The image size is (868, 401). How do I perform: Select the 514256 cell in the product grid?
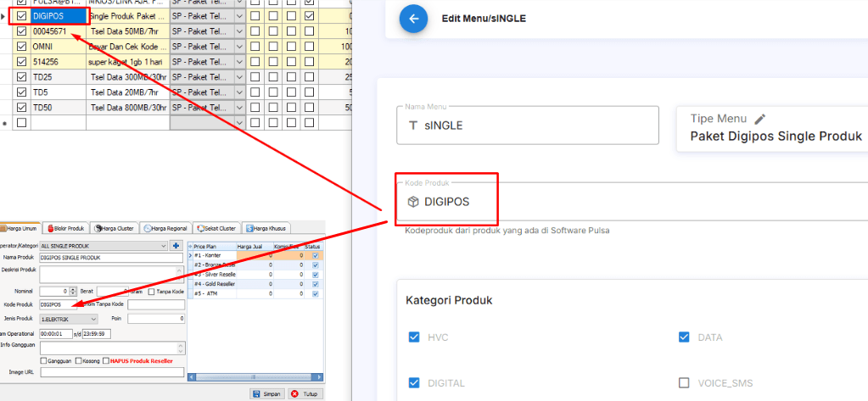59,62
